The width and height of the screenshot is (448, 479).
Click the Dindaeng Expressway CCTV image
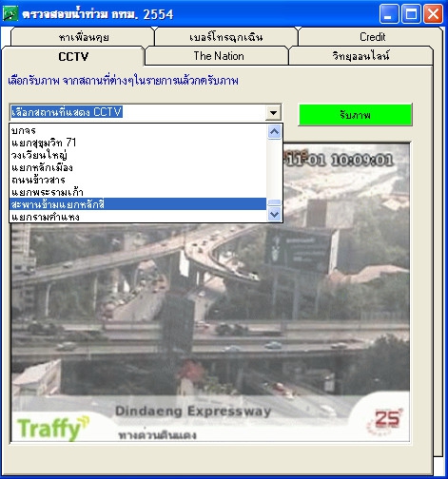point(210,293)
